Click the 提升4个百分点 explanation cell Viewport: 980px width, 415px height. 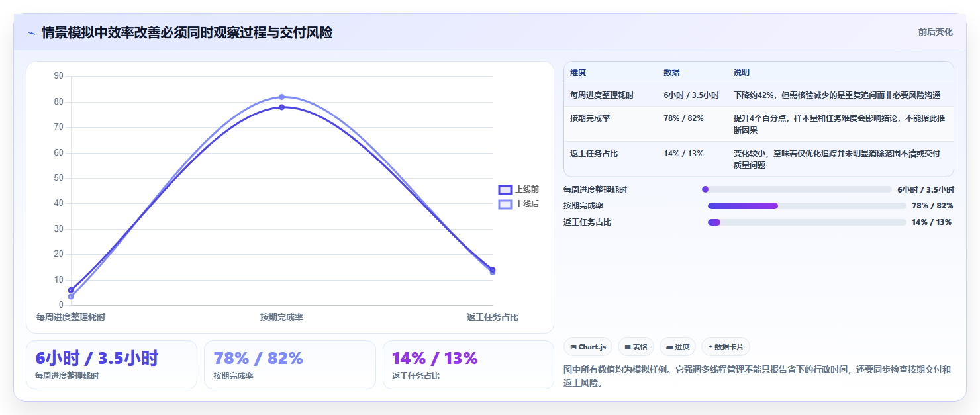tap(840, 124)
